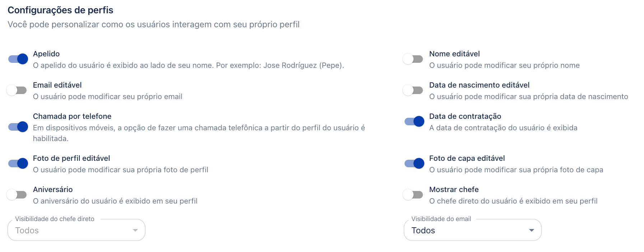Turn off Chamada por telefone toggle
This screenshot has width=644, height=252.
18,127
